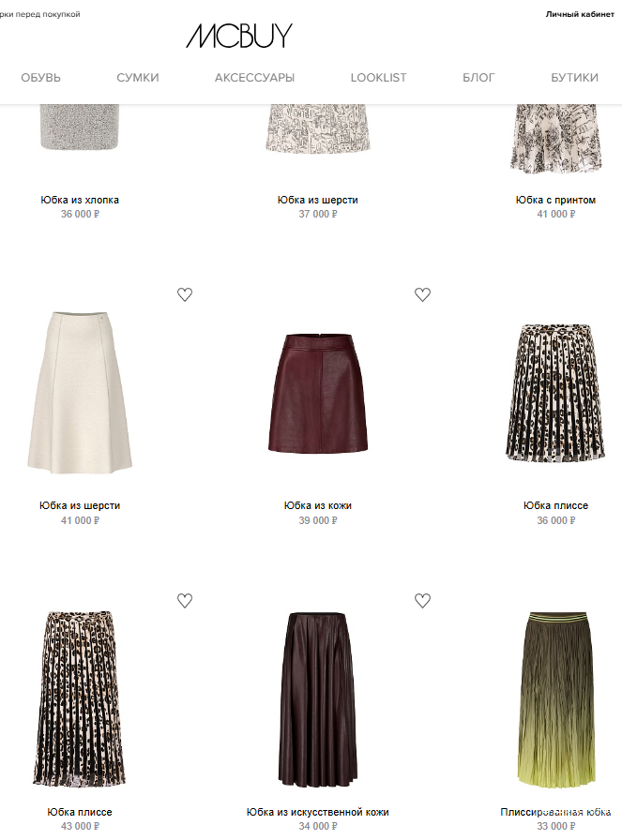The height and width of the screenshot is (840, 622).
Task: Select Юбка из искусственной кожи title
Action: coord(318,812)
